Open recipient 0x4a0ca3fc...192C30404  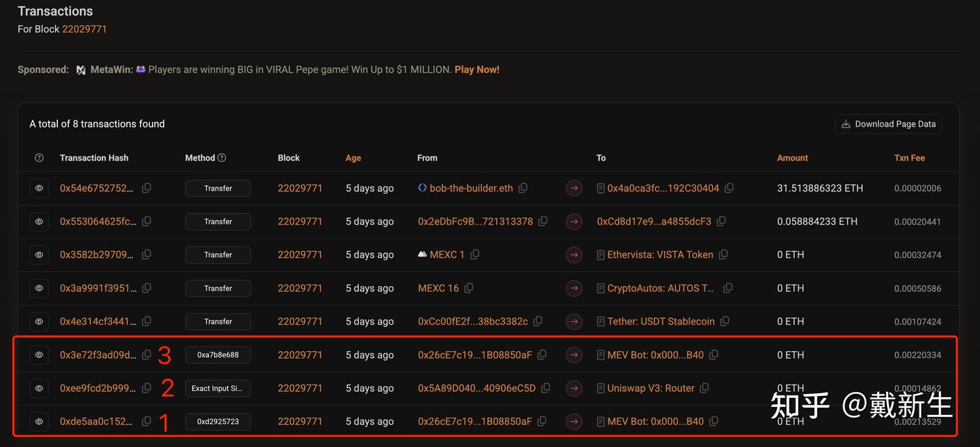663,188
